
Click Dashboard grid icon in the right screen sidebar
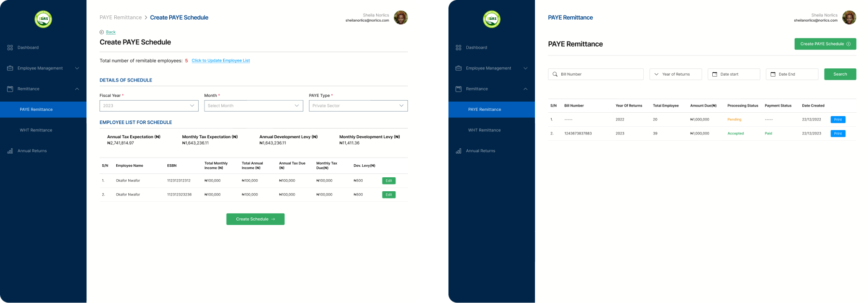tap(459, 48)
